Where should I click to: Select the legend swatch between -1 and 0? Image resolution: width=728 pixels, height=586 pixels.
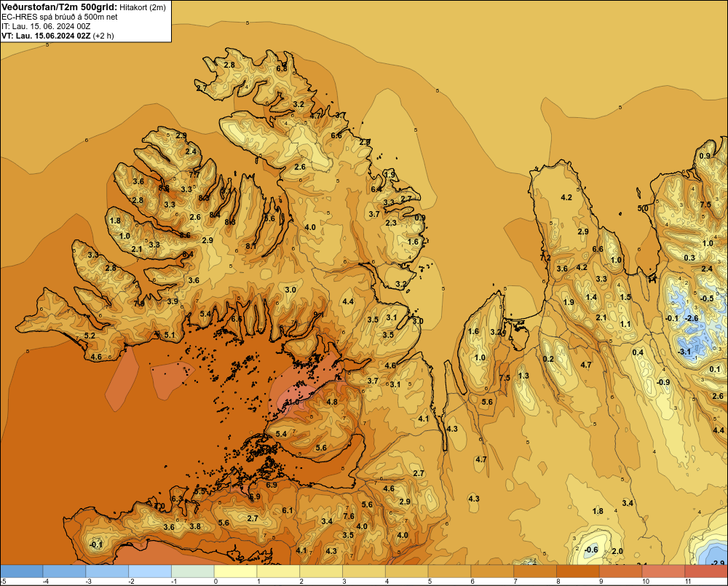click(193, 571)
